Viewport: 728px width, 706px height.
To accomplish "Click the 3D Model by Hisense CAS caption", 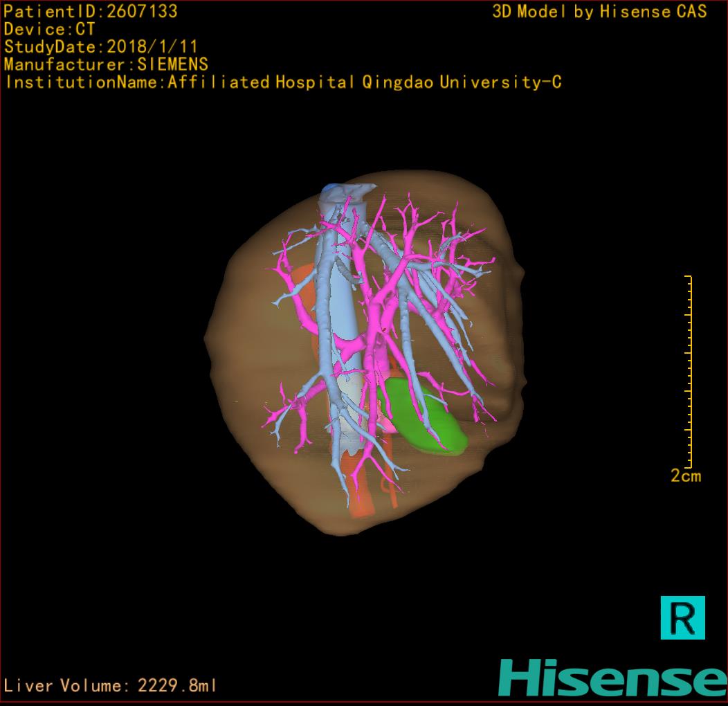I will tap(599, 11).
